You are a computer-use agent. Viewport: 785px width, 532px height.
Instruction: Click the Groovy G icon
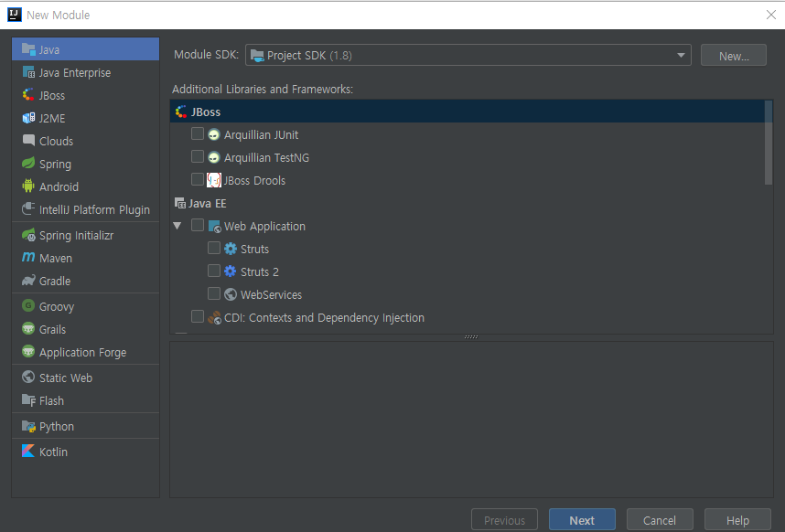click(28, 305)
